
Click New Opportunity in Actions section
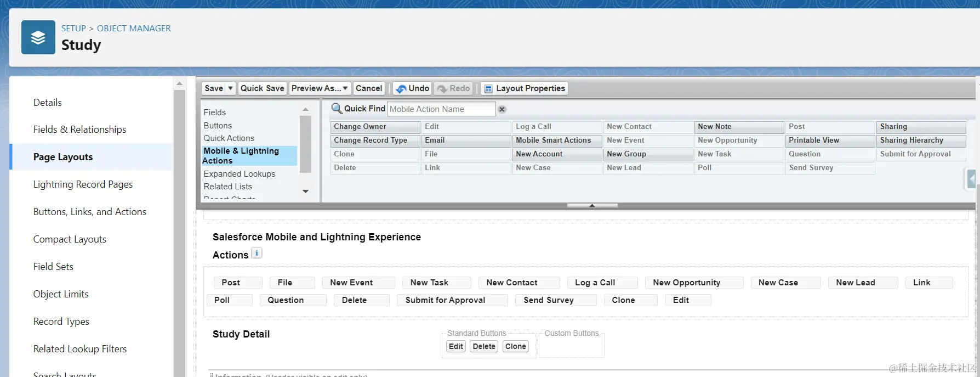[694, 283]
